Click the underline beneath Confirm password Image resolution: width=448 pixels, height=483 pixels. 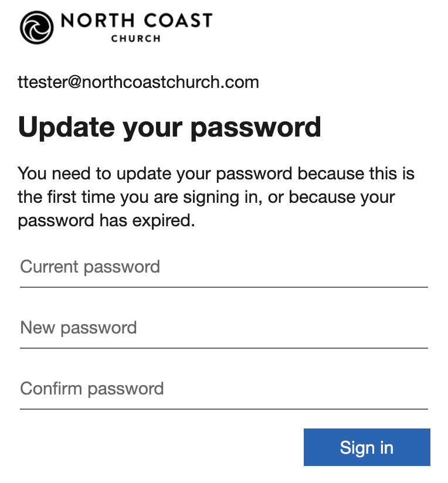(223, 409)
